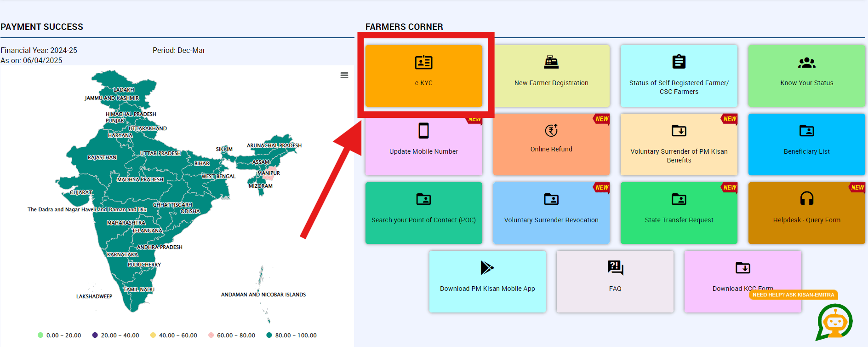The image size is (868, 347).
Task: Click the Know Your Status people icon
Action: (806, 63)
